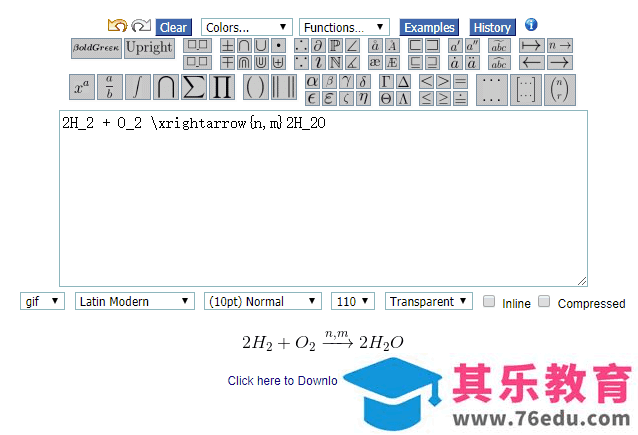
Task: Open the Functions dropdown
Action: point(344,27)
